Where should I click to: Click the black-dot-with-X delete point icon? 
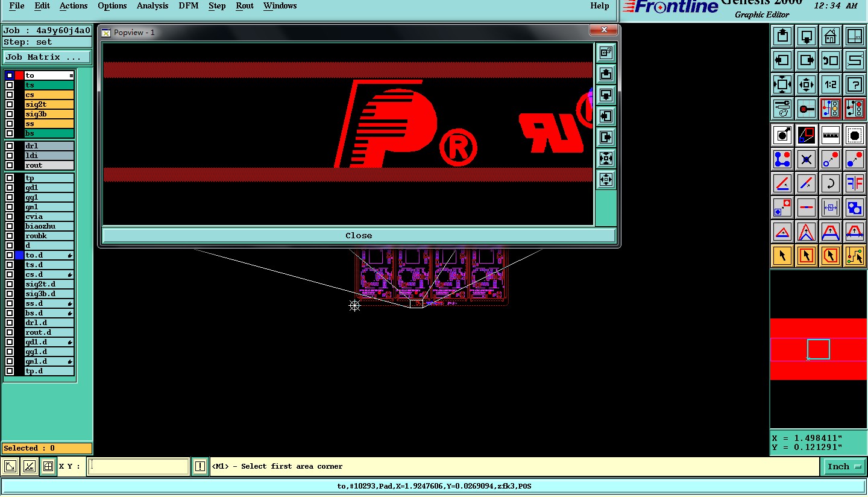pos(807,159)
